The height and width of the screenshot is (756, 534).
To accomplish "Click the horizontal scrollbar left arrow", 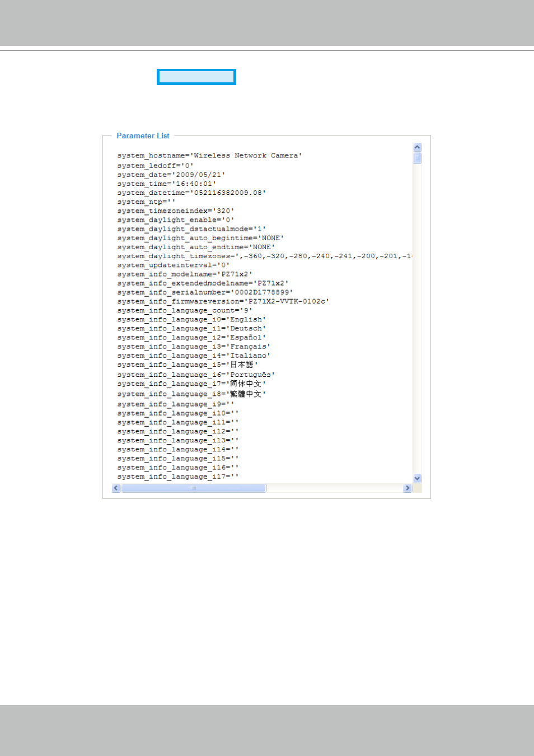I will 116,488.
